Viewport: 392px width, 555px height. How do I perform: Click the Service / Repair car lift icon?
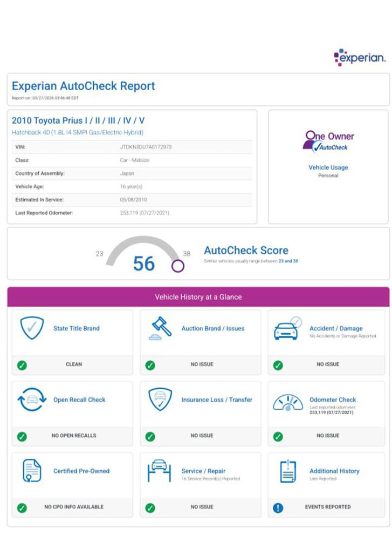(160, 471)
